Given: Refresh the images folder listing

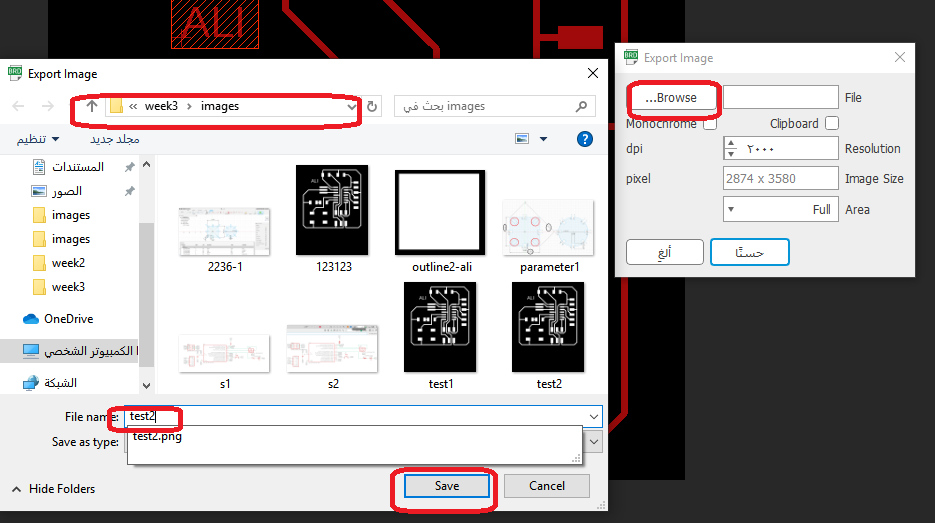Looking at the screenshot, I should tap(372, 106).
